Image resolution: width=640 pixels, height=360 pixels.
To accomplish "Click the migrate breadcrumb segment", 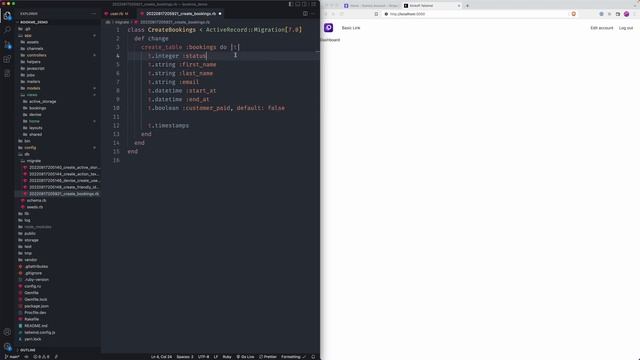I will pyautogui.click(x=122, y=22).
